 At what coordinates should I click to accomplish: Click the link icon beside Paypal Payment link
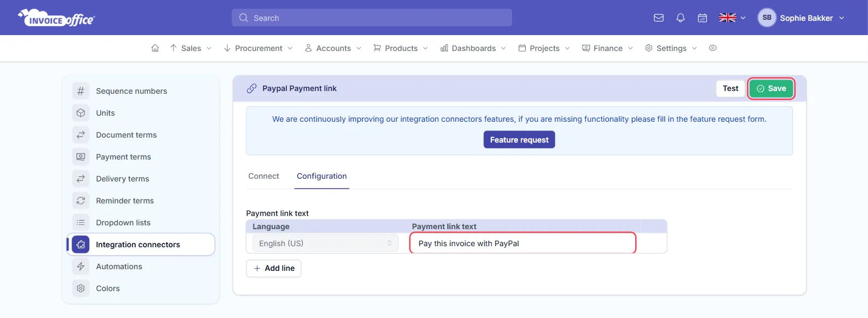pos(251,88)
